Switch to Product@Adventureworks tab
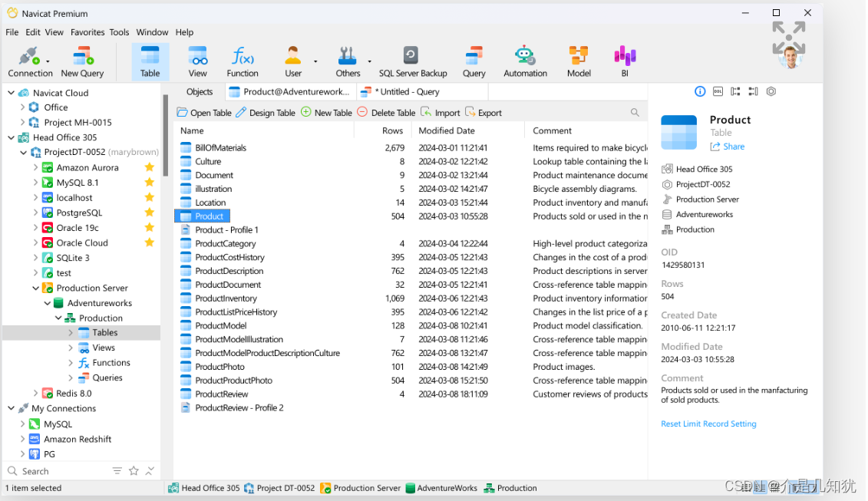The width and height of the screenshot is (868, 501). 289,92
